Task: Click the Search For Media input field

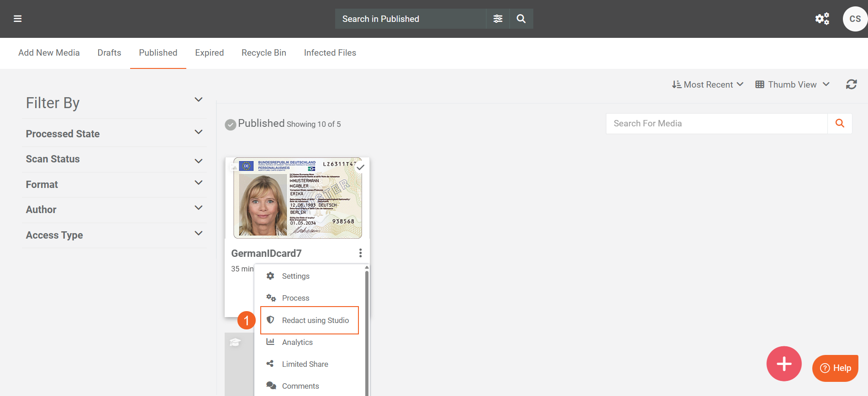Action: point(716,123)
